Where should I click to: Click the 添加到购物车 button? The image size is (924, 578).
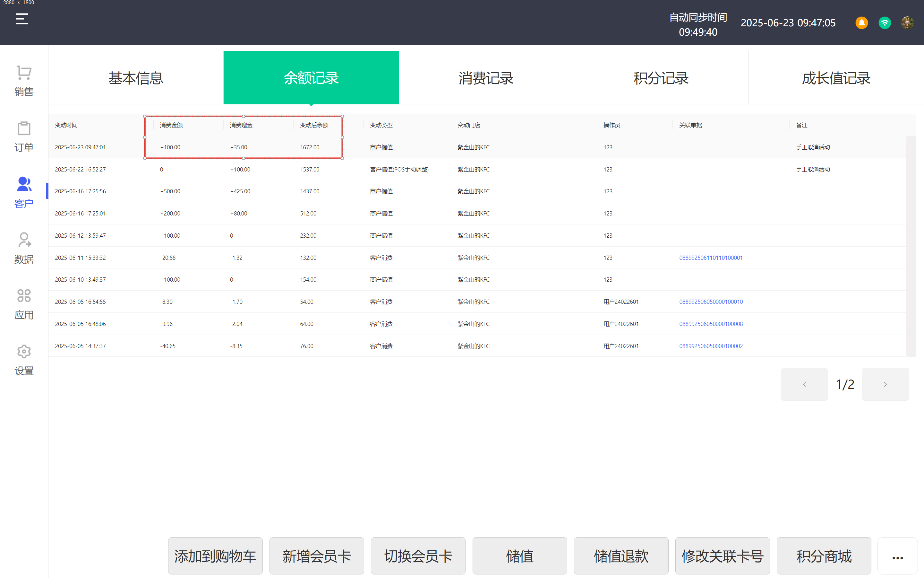click(215, 556)
